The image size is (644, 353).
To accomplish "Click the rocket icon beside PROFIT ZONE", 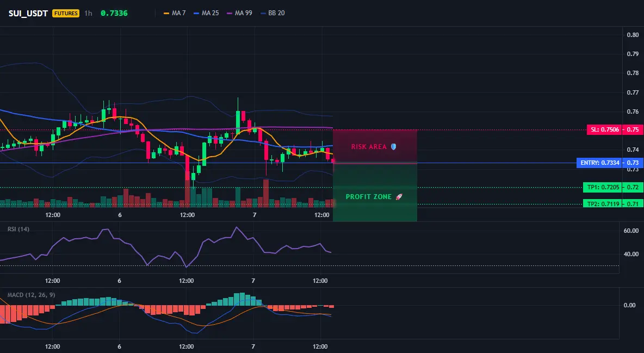I will [x=399, y=197].
